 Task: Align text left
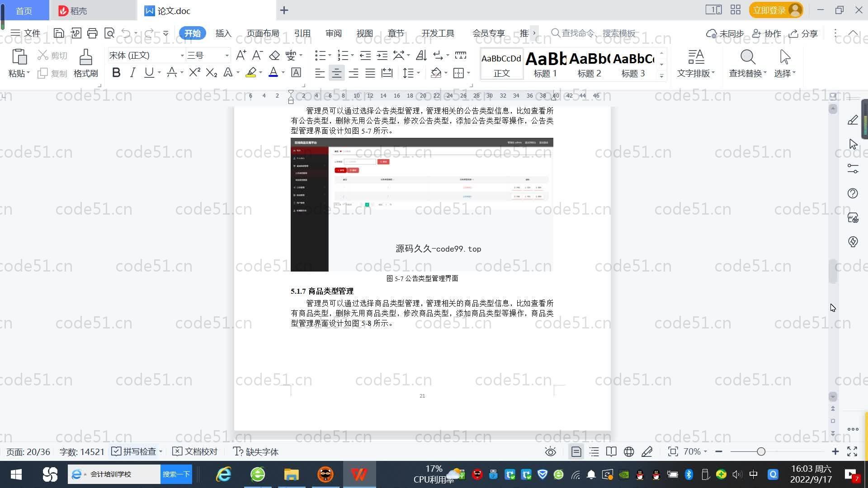coord(320,73)
